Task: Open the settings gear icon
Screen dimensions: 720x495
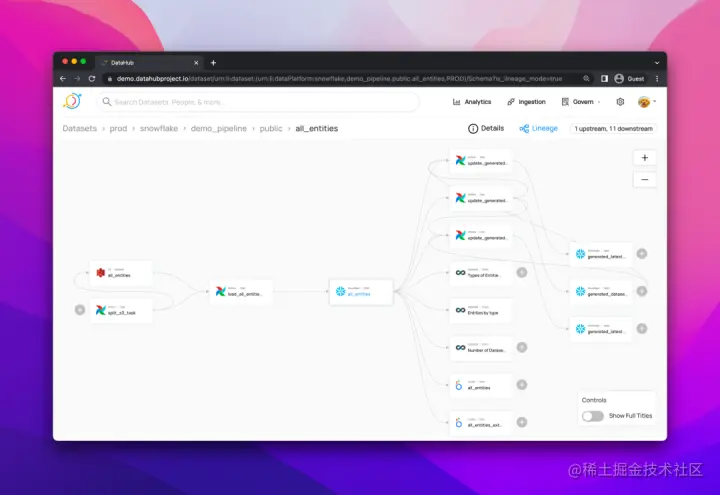Action: point(620,102)
